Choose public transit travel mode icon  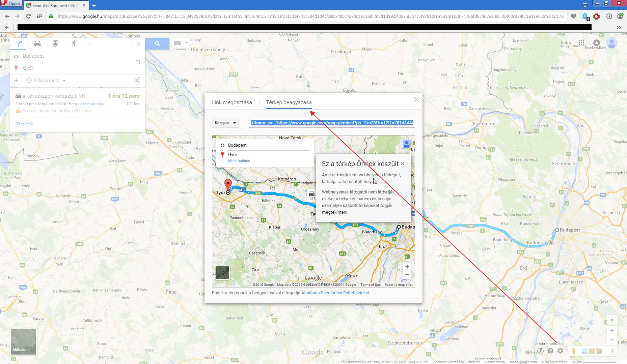[x=55, y=43]
